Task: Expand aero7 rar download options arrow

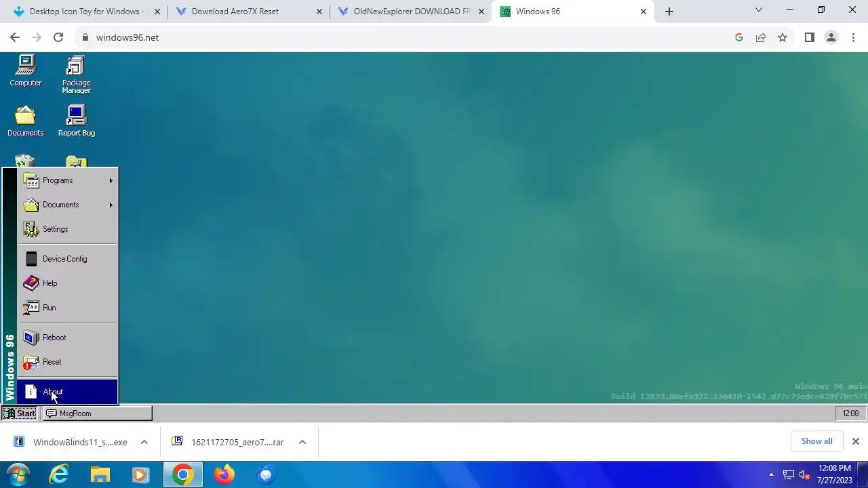Action: 302,442
